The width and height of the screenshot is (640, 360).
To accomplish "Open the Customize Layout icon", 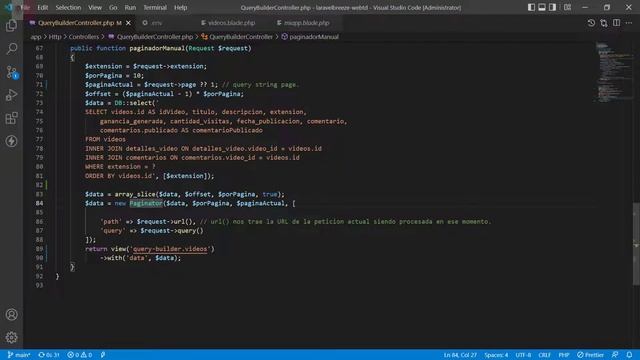I will pyautogui.click(x=567, y=7).
